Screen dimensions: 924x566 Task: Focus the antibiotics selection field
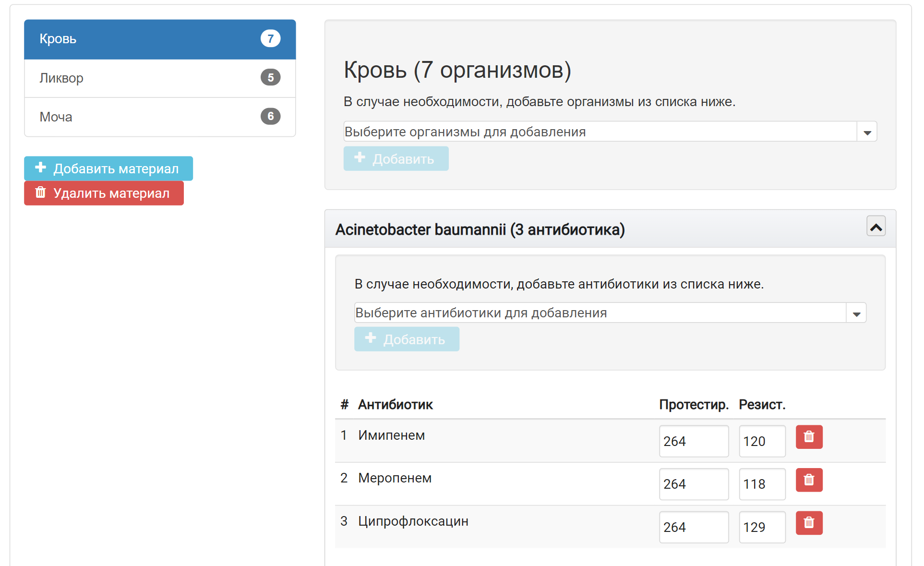(x=600, y=313)
